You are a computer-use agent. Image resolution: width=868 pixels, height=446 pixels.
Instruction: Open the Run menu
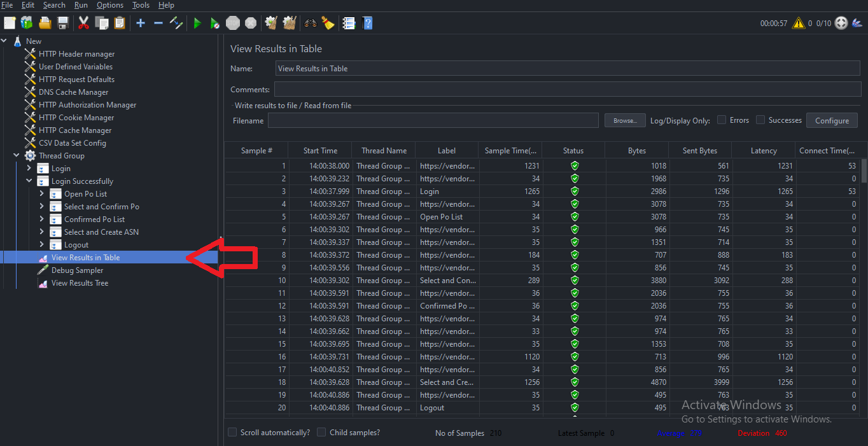(x=81, y=5)
